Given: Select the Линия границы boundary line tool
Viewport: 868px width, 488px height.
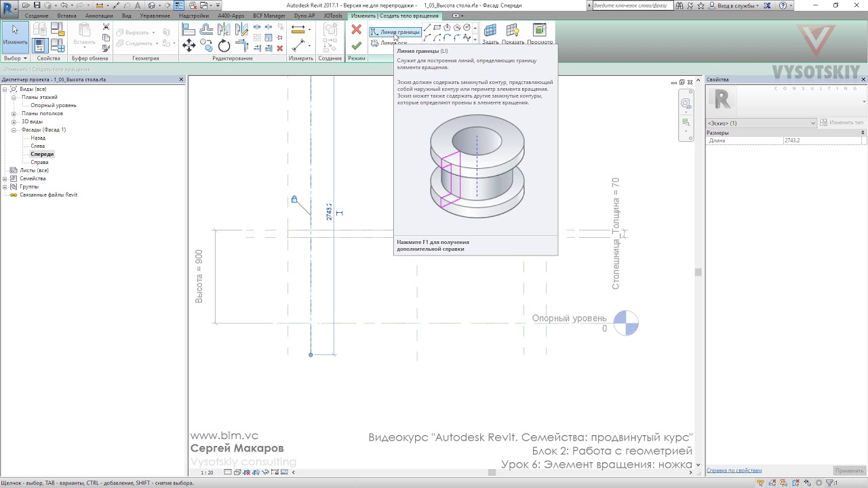Looking at the screenshot, I should 395,32.
